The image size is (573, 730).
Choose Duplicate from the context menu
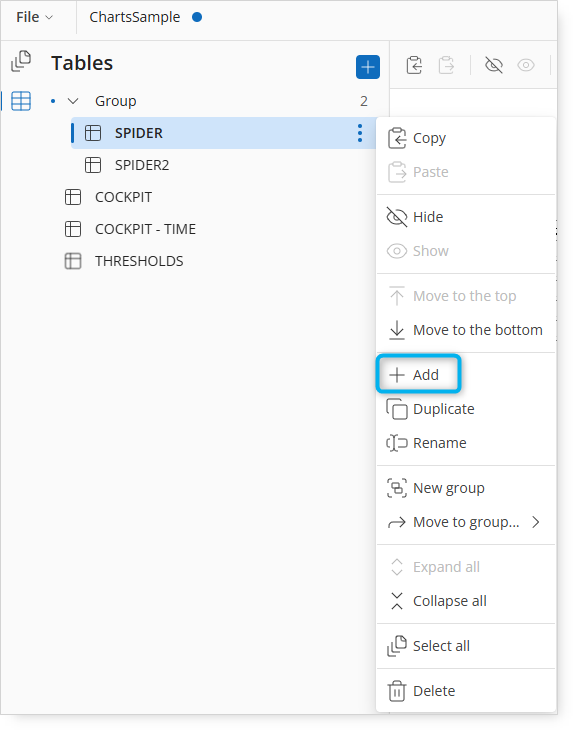tap(466, 409)
